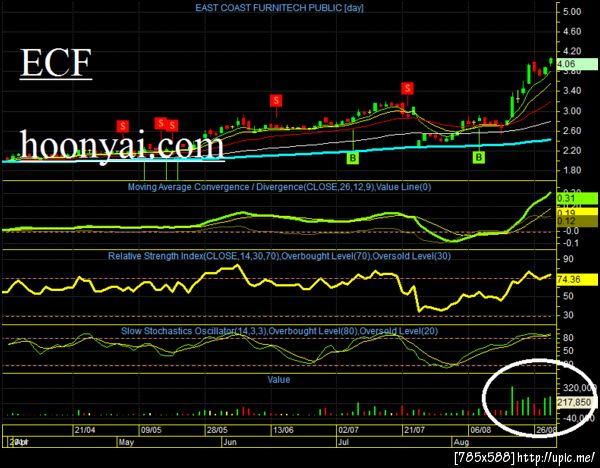Click the 06/08 date label

[x=481, y=430]
